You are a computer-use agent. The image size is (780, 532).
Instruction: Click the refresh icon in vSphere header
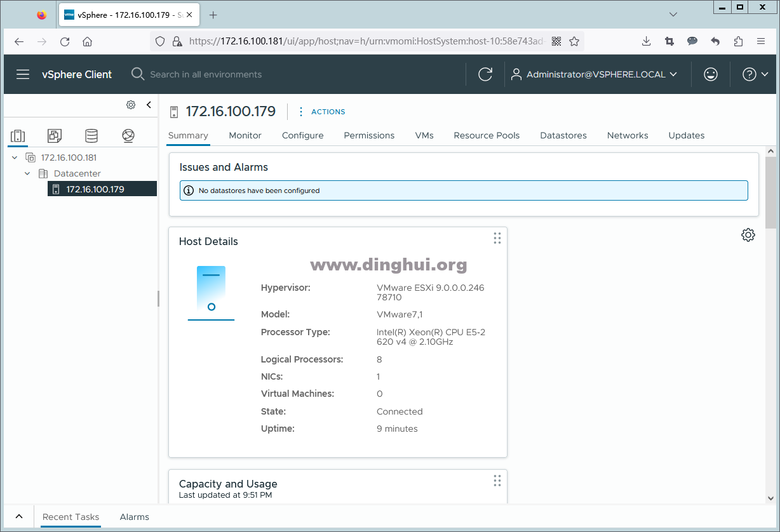click(485, 74)
